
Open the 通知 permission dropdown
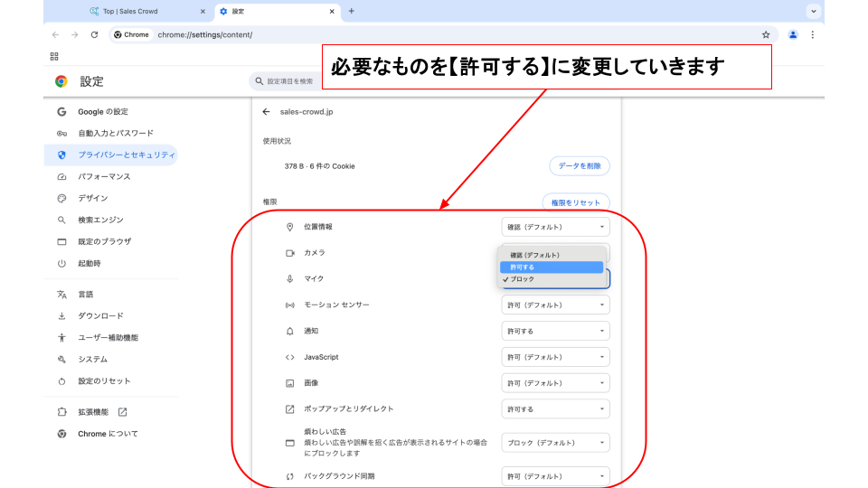pyautogui.click(x=555, y=331)
